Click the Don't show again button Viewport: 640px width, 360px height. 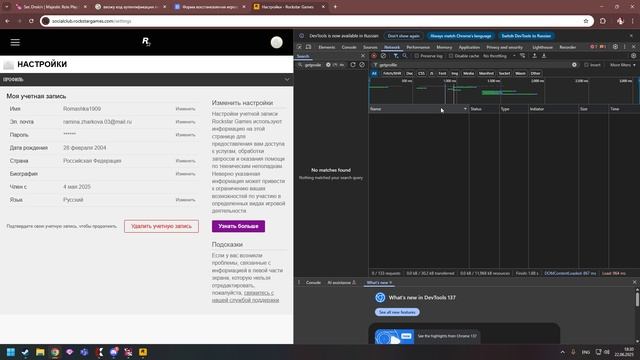pyautogui.click(x=403, y=36)
